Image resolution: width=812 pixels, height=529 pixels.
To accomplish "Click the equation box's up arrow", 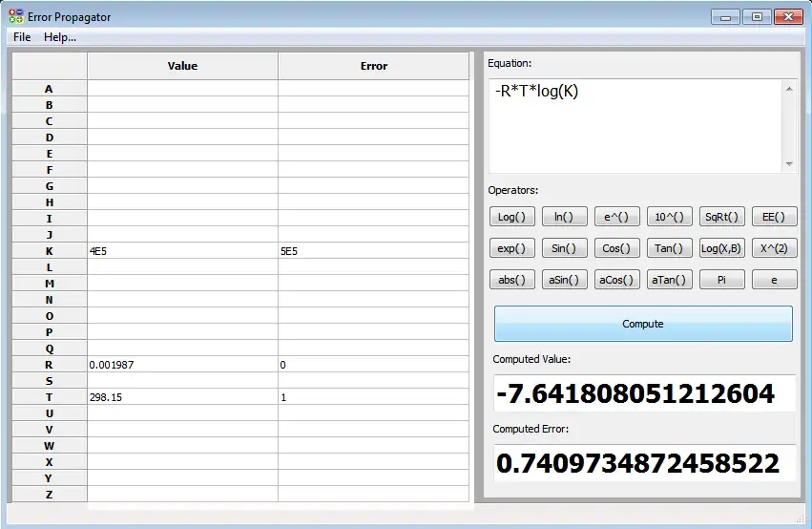I will coord(789,89).
